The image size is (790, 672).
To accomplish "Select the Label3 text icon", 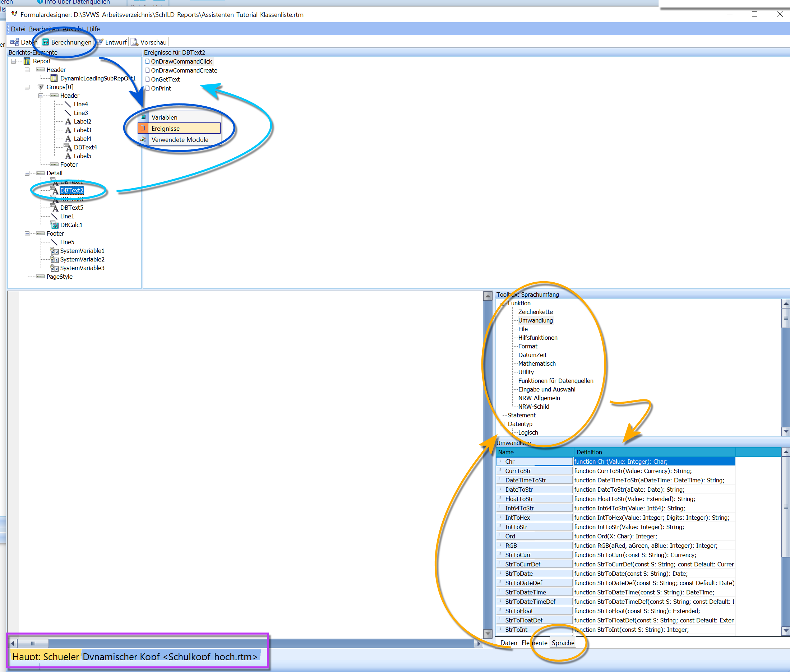I will pos(68,130).
